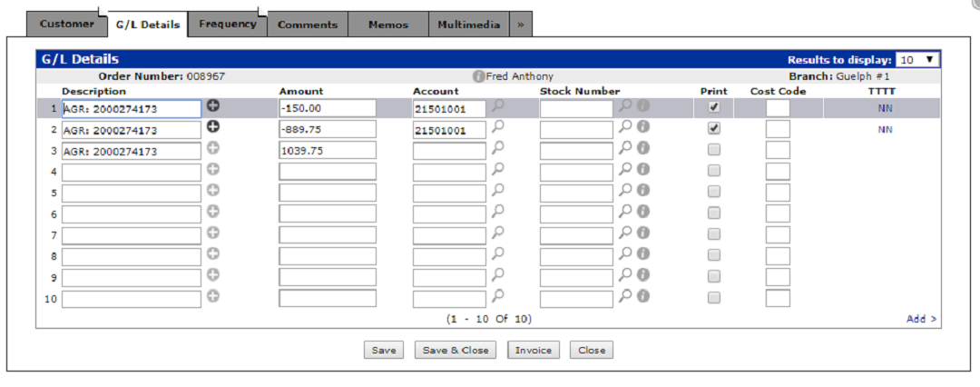This screenshot has height=387, width=980.
Task: Click the Save button
Action: [384, 350]
